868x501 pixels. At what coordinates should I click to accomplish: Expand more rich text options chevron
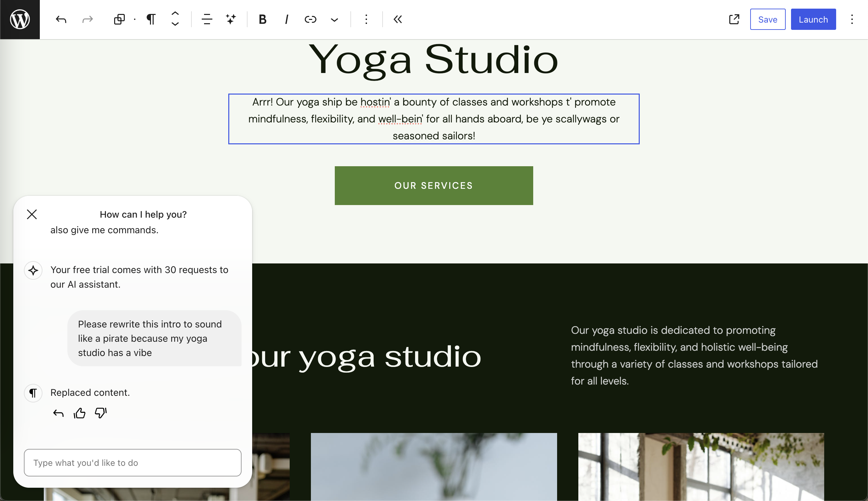pyautogui.click(x=334, y=20)
